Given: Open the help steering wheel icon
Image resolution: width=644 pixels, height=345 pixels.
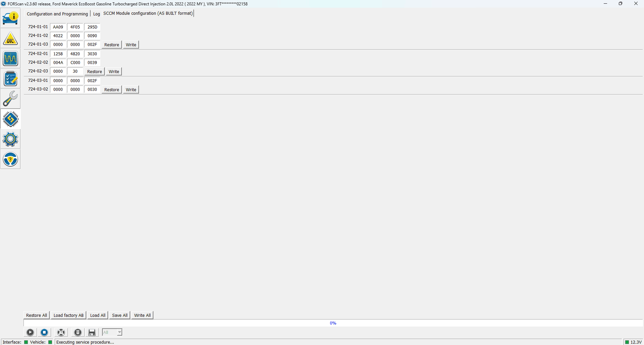Looking at the screenshot, I should pos(10,159).
